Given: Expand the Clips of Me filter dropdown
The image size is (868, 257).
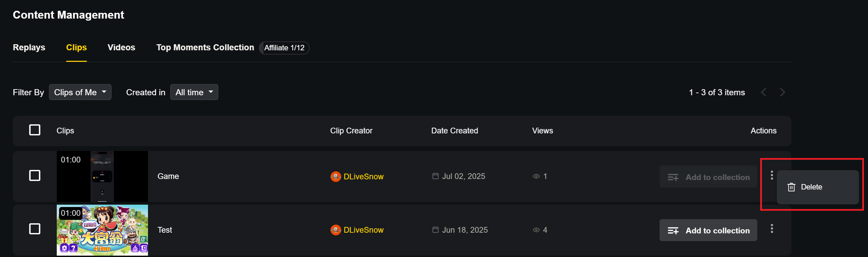Looking at the screenshot, I should 80,92.
